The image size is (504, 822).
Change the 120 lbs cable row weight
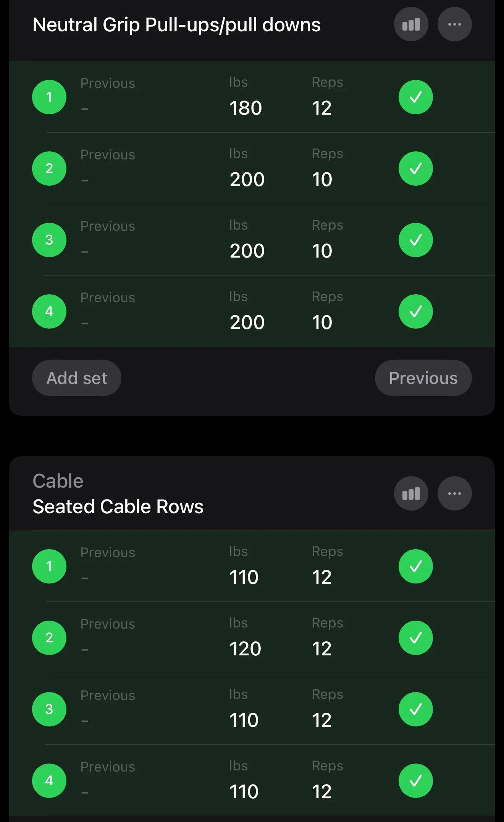[245, 649]
